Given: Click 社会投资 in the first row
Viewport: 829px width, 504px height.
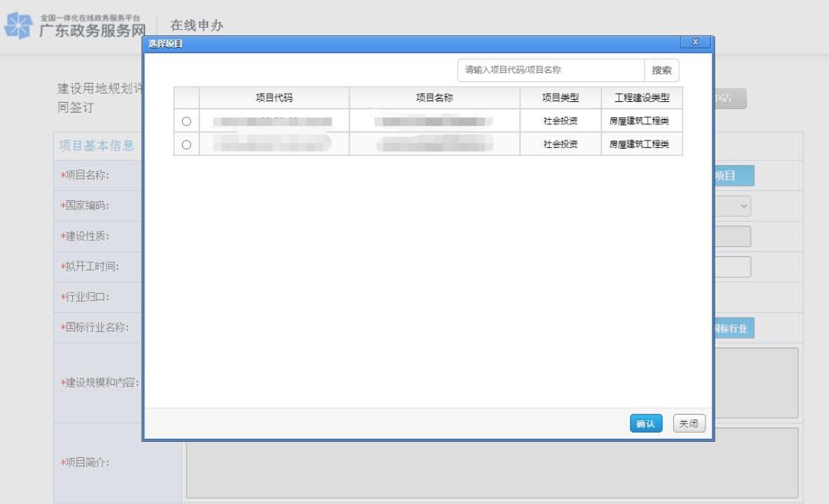Looking at the screenshot, I should tap(560, 121).
